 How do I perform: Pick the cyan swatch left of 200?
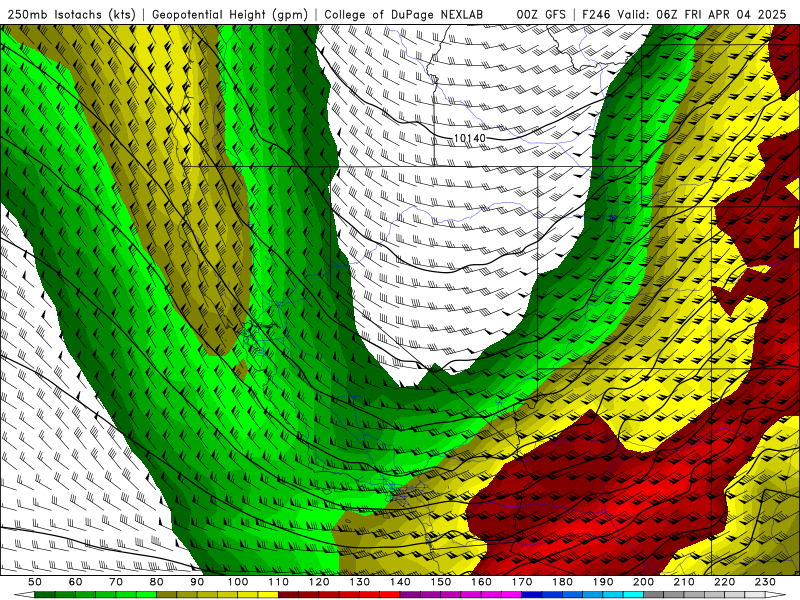point(633,595)
